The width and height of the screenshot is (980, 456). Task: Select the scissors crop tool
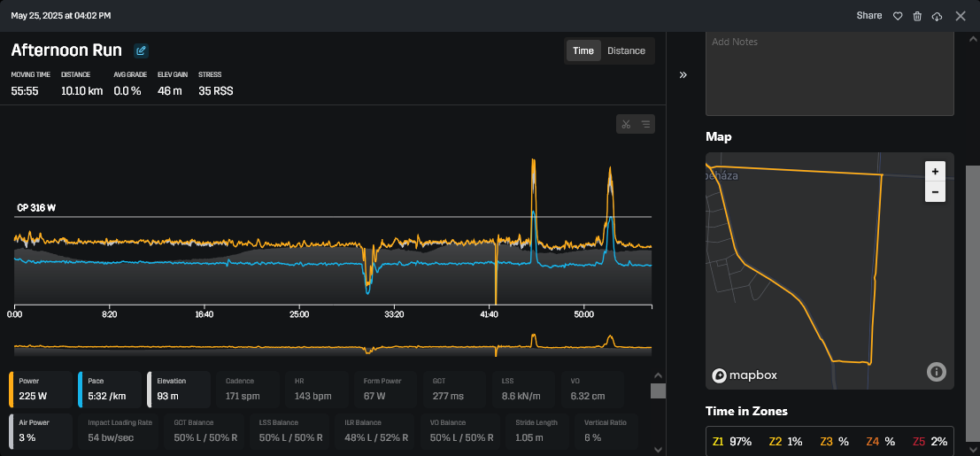tap(626, 124)
